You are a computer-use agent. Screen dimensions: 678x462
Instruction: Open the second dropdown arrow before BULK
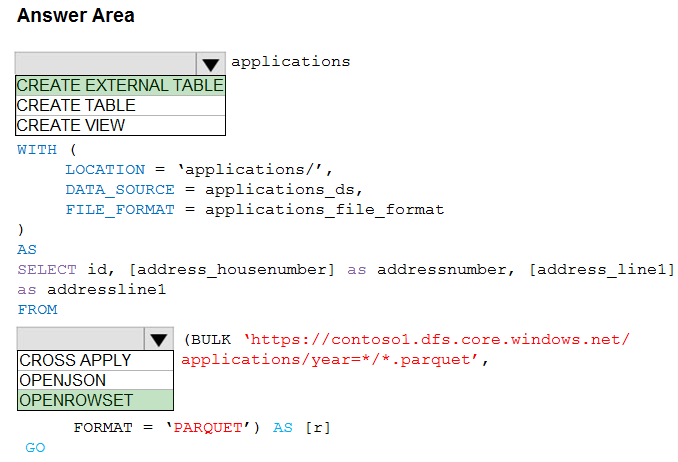[x=159, y=339]
